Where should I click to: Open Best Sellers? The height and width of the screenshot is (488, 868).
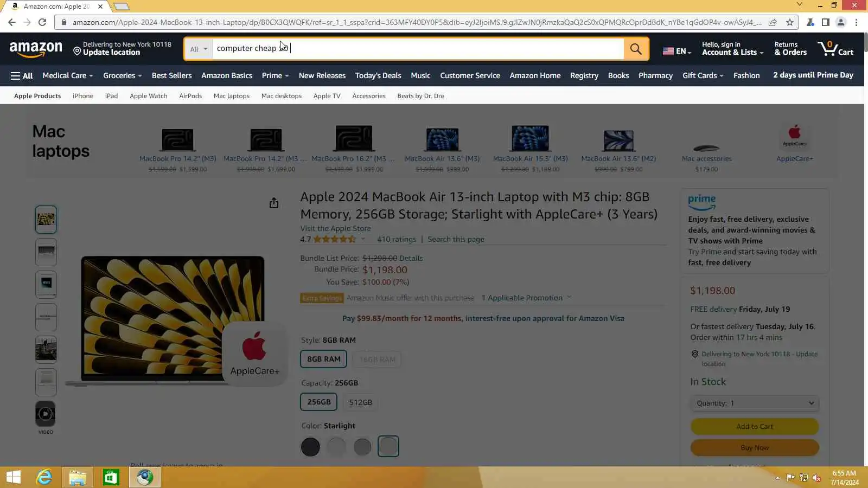pyautogui.click(x=171, y=75)
